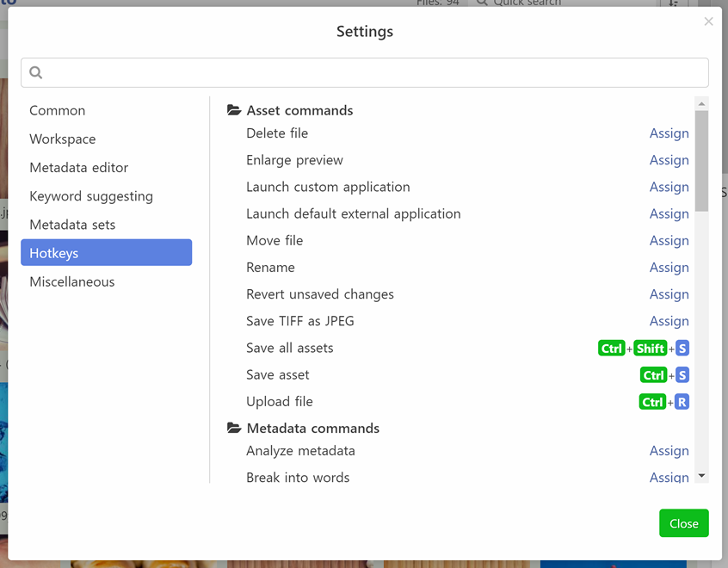Image resolution: width=728 pixels, height=568 pixels.
Task: Click the Break into words label
Action: 298,478
